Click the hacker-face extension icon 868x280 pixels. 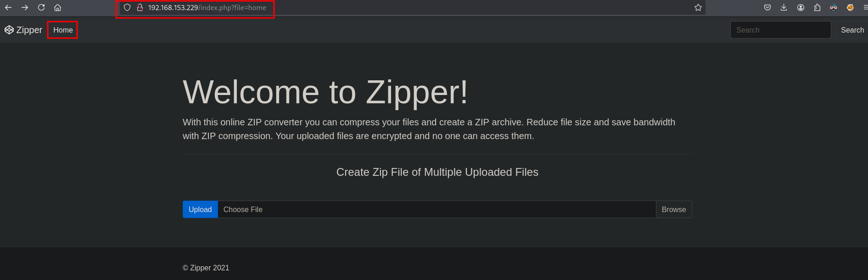834,7
